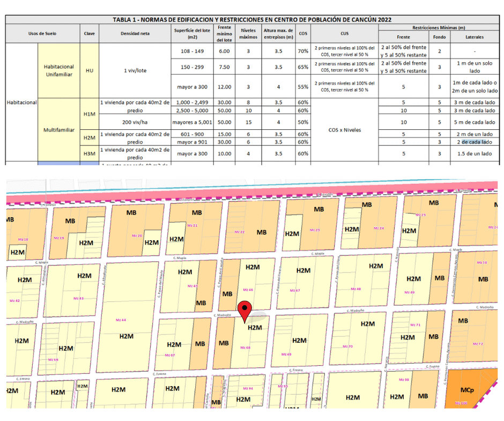Click the '1 m de un solo lado' cell
This screenshot has height=421, width=504.
[475, 67]
